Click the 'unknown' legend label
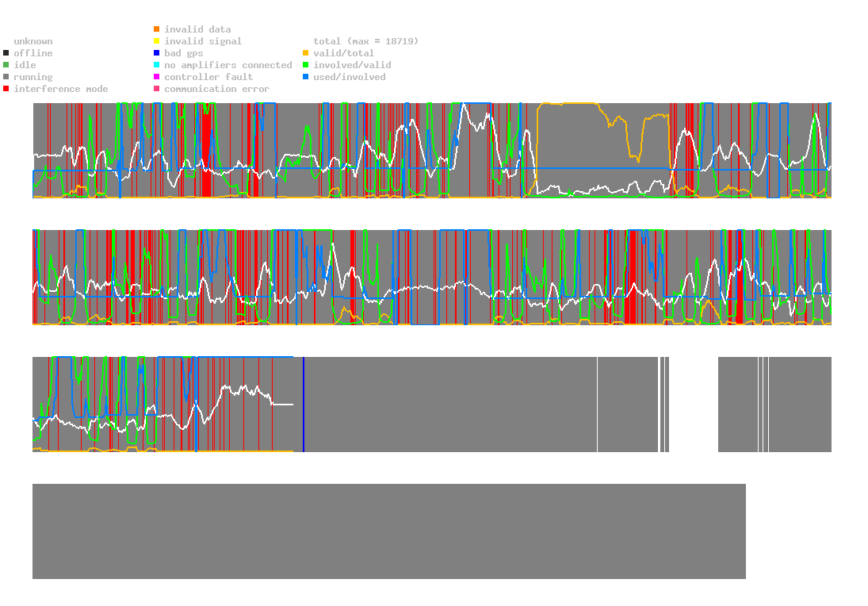Image resolution: width=868 pixels, height=606 pixels. 33,41
